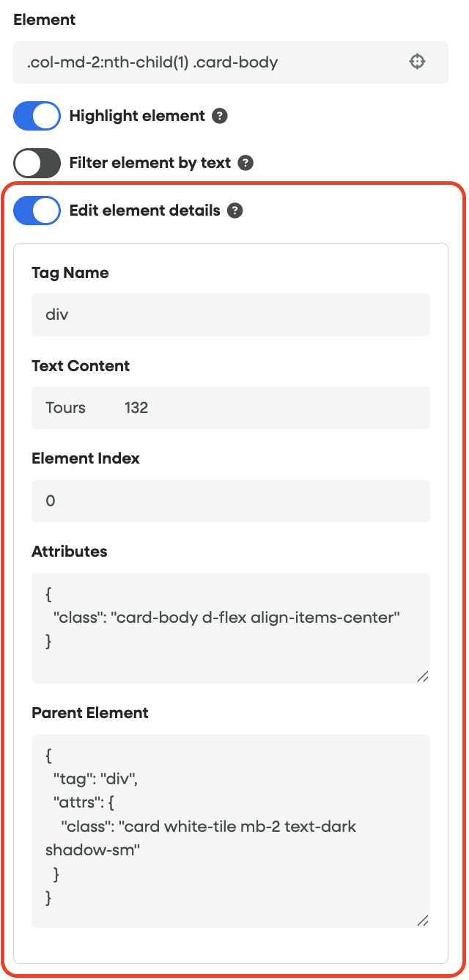469x980 pixels.
Task: Click the Filter element by text label
Action: point(150,163)
